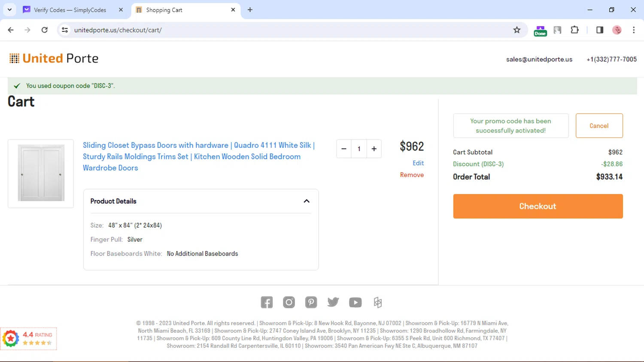Close the Verify Codes tab
The height and width of the screenshot is (362, 644).
[121, 10]
